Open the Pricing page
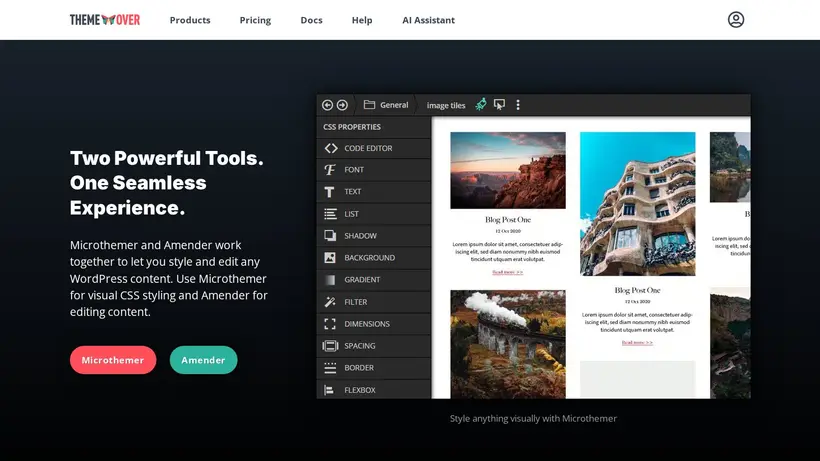Viewport: 820px width, 461px height. (x=255, y=20)
